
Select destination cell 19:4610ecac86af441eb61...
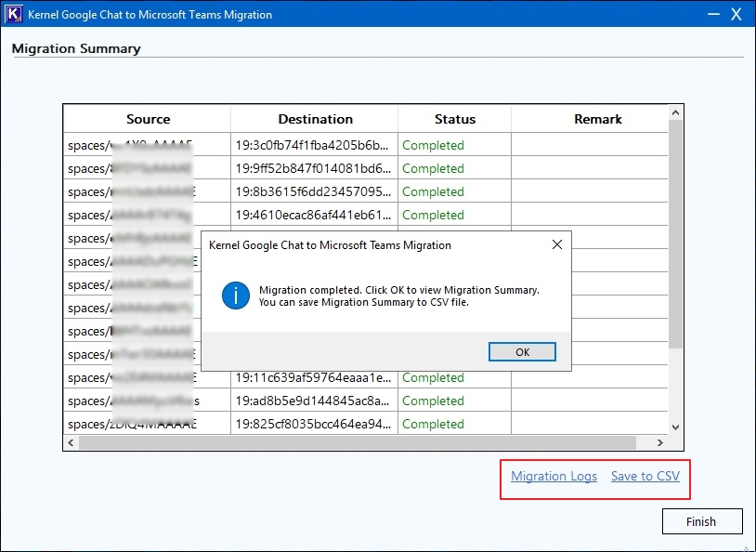(314, 215)
